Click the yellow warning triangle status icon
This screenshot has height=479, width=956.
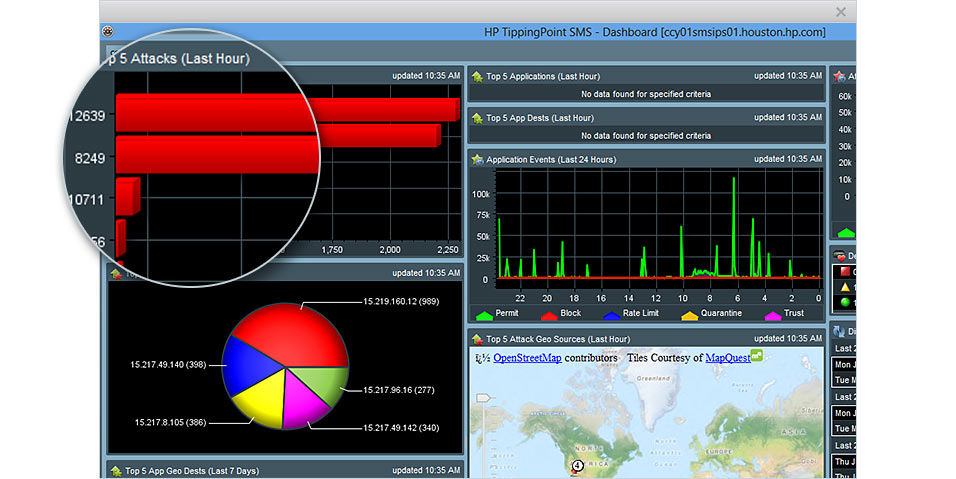[844, 287]
